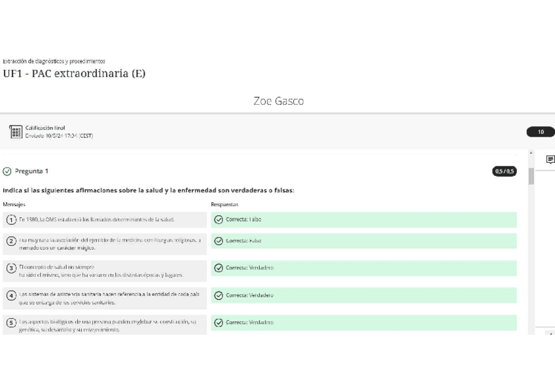Click the "UF1 - PAC extraordinaria (E)" title

[74, 73]
